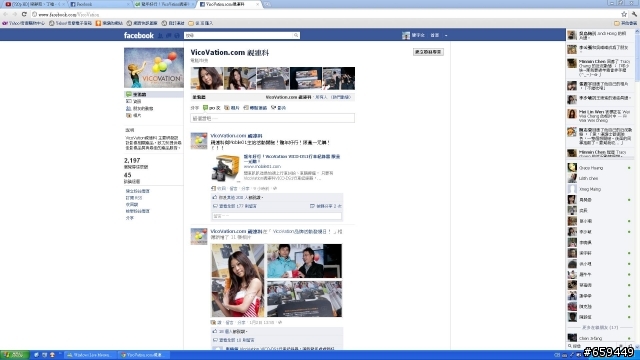Screen dimensions: 640x360
Task: Open the album photo of two men
Action: pos(304,261)
